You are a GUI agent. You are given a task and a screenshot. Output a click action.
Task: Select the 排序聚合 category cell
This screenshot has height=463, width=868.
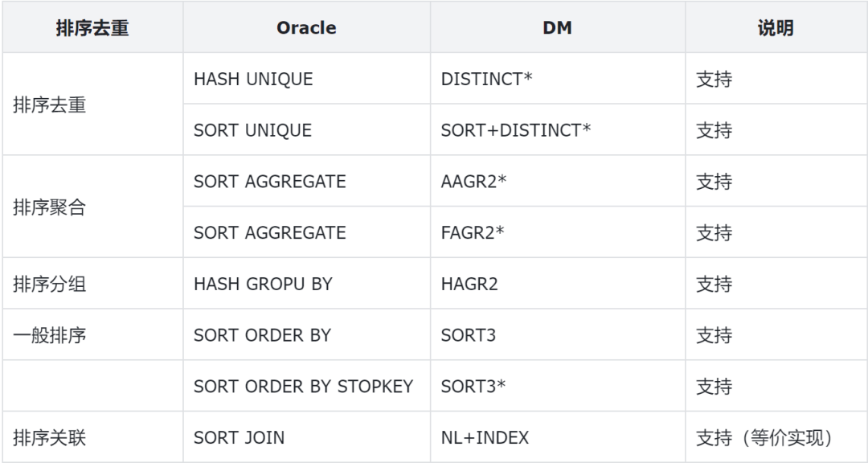point(50,207)
